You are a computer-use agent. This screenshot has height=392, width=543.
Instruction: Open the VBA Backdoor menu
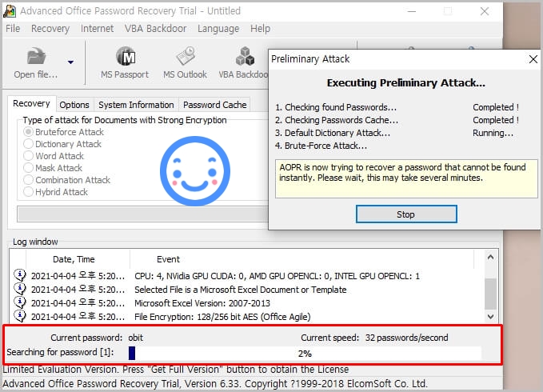(155, 28)
